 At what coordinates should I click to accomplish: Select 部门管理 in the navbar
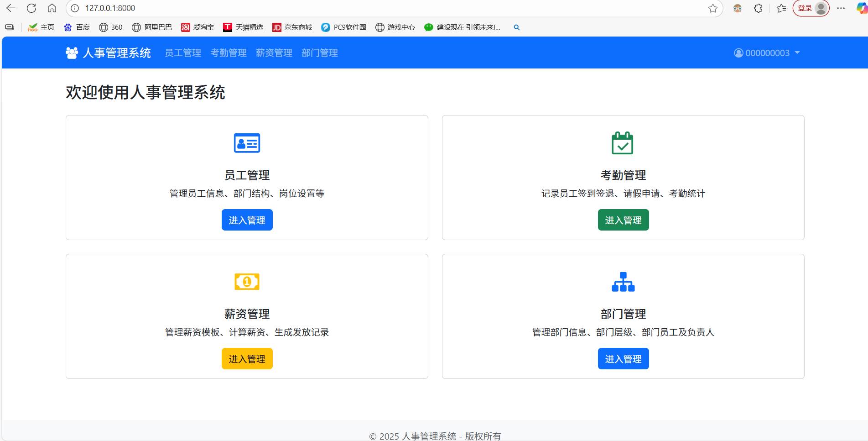[x=320, y=53]
